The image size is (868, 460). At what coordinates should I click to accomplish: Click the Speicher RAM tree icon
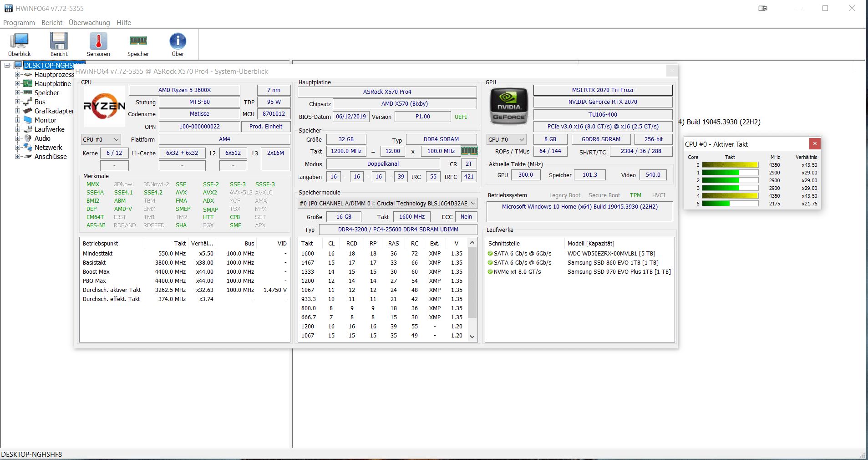28,92
